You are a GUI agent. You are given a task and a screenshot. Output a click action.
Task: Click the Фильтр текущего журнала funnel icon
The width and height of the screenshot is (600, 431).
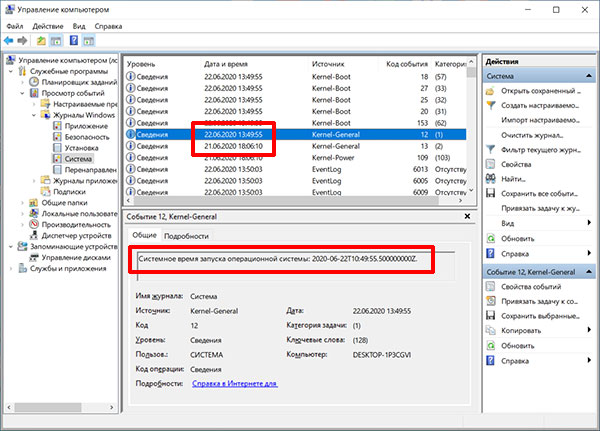[491, 150]
